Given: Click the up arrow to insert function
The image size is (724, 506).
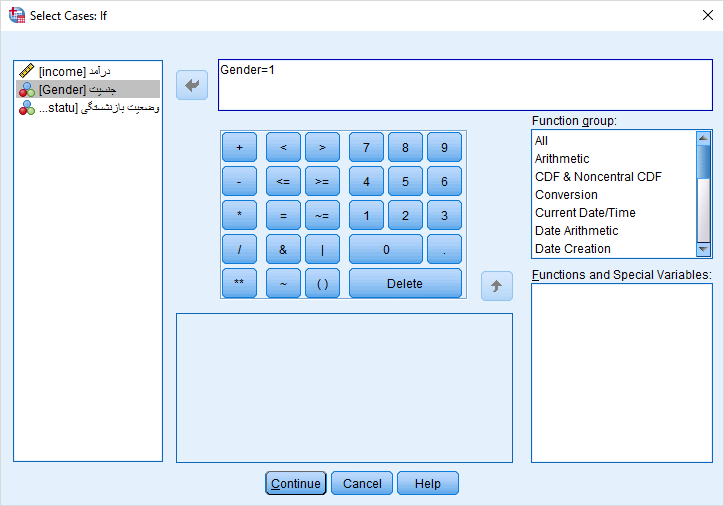Looking at the screenshot, I should coord(496,286).
